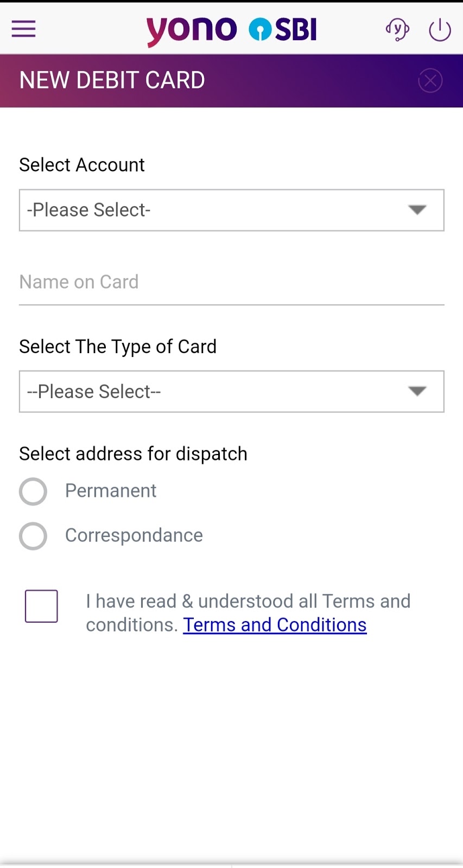Click the Select Account field label
Image resolution: width=463 pixels, height=868 pixels.
pyautogui.click(x=82, y=165)
